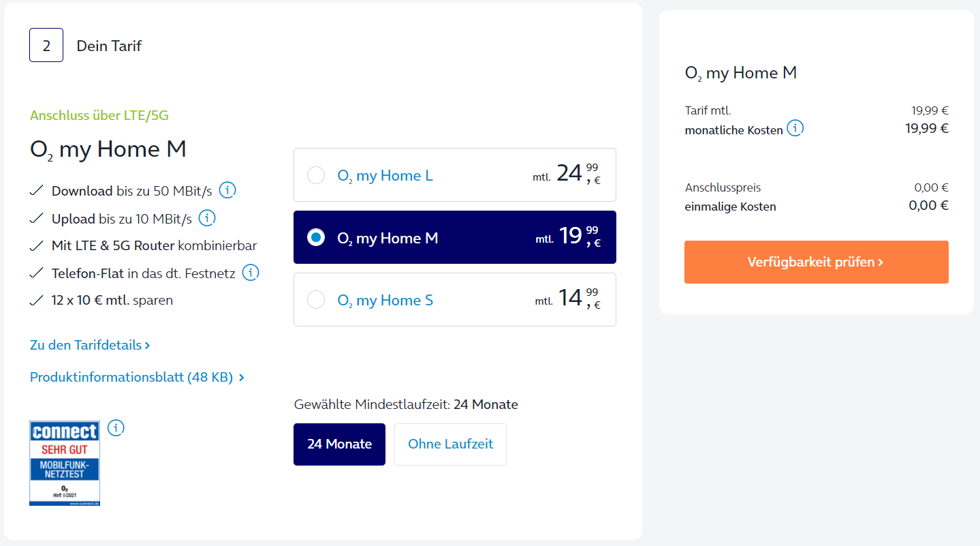
Task: Choose Ohne Laufzeit contract option
Action: pos(450,444)
